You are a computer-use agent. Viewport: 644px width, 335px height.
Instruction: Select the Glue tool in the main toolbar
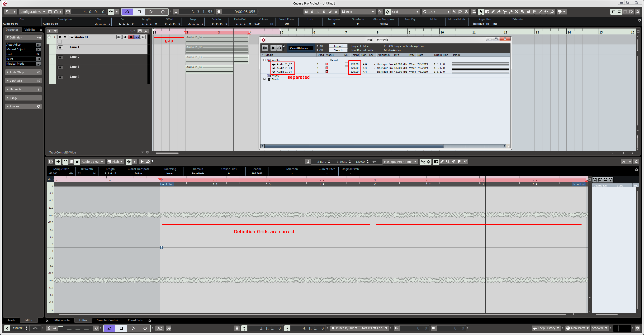(511, 12)
